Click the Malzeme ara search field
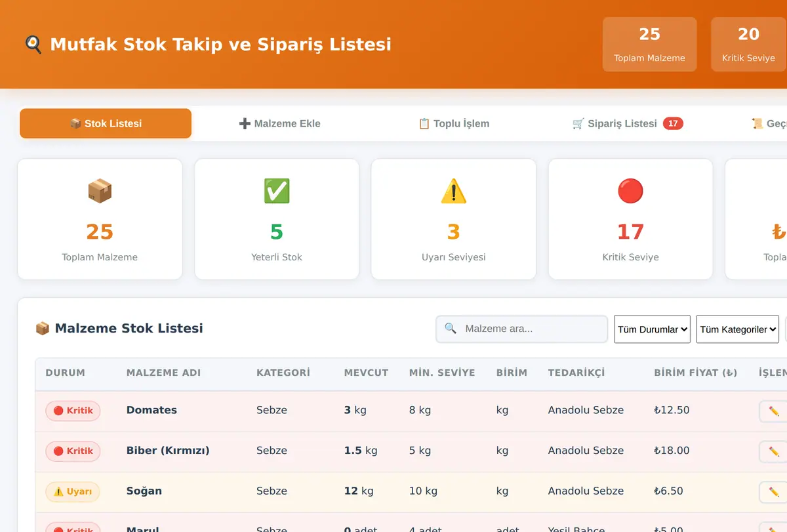 click(x=522, y=329)
